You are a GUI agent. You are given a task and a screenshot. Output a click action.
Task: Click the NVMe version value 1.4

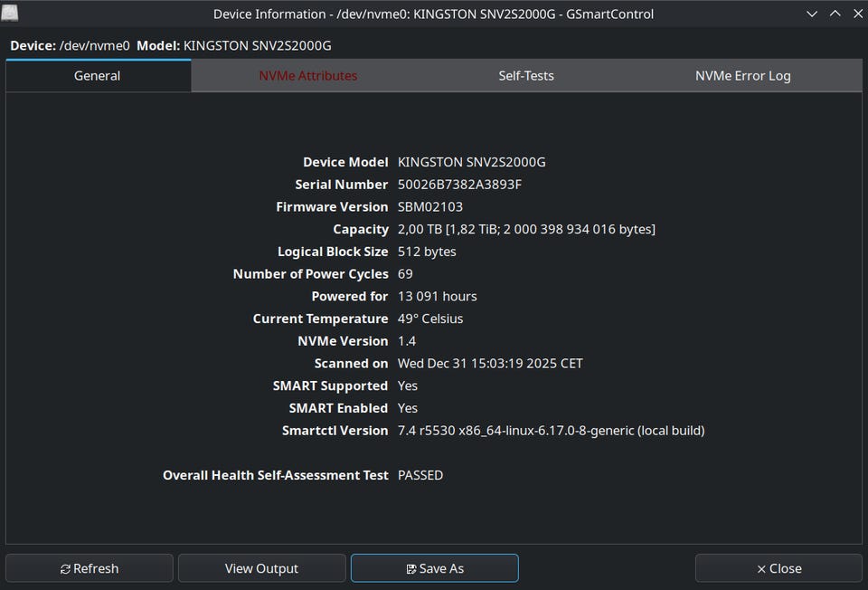click(407, 341)
